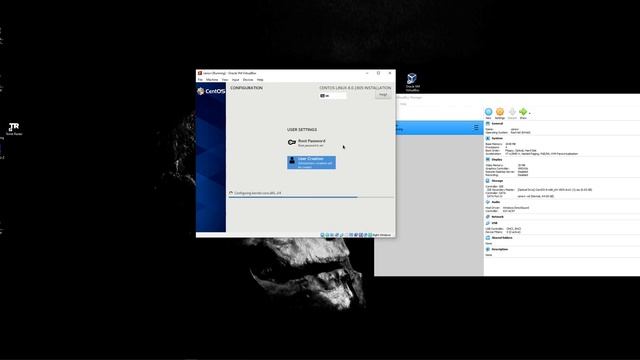Image resolution: width=640 pixels, height=360 pixels.
Task: Maximize the CentOS VM window
Action: 378,73
